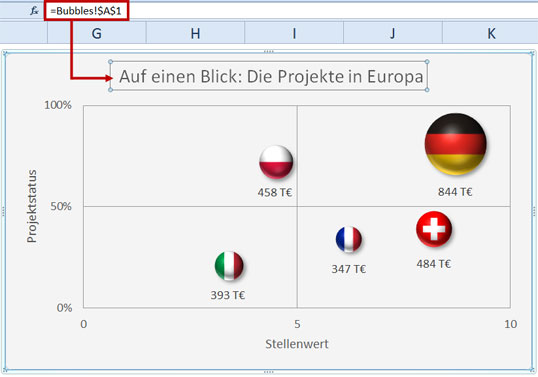
Task: Click the France flag bubble
Action: click(349, 239)
